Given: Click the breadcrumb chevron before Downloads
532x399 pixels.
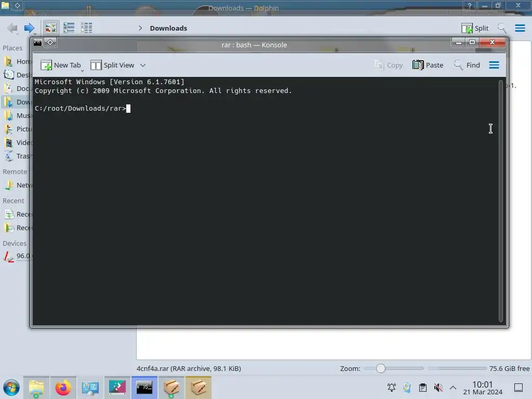Looking at the screenshot, I should tap(140, 28).
